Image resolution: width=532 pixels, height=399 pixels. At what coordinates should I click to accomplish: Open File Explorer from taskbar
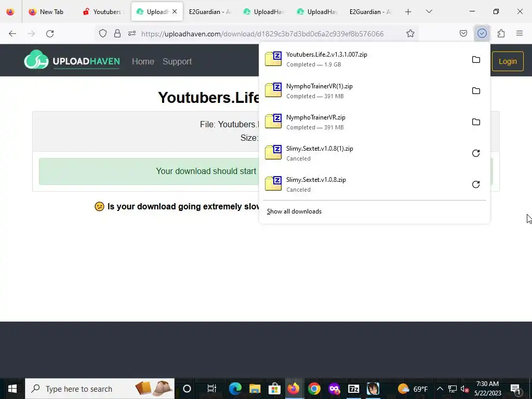tap(255, 389)
